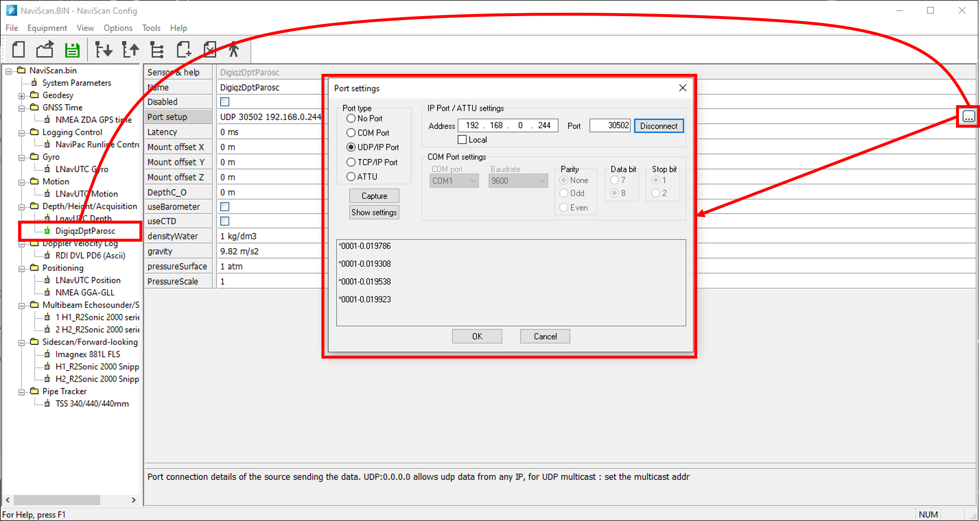Click the tree structure toolbar icon

157,50
